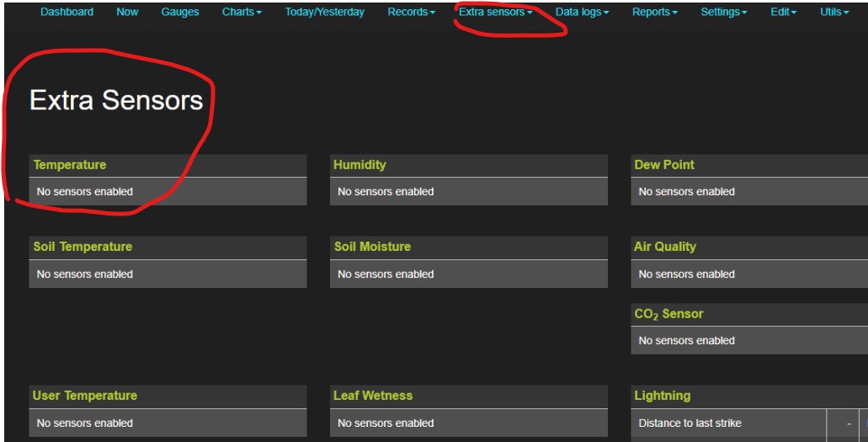Go to the Now page
The image size is (868, 442).
[x=127, y=13]
